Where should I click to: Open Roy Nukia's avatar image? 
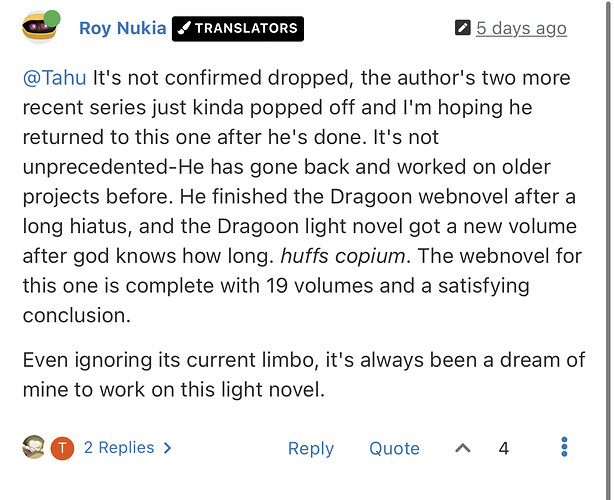pyautogui.click(x=39, y=28)
